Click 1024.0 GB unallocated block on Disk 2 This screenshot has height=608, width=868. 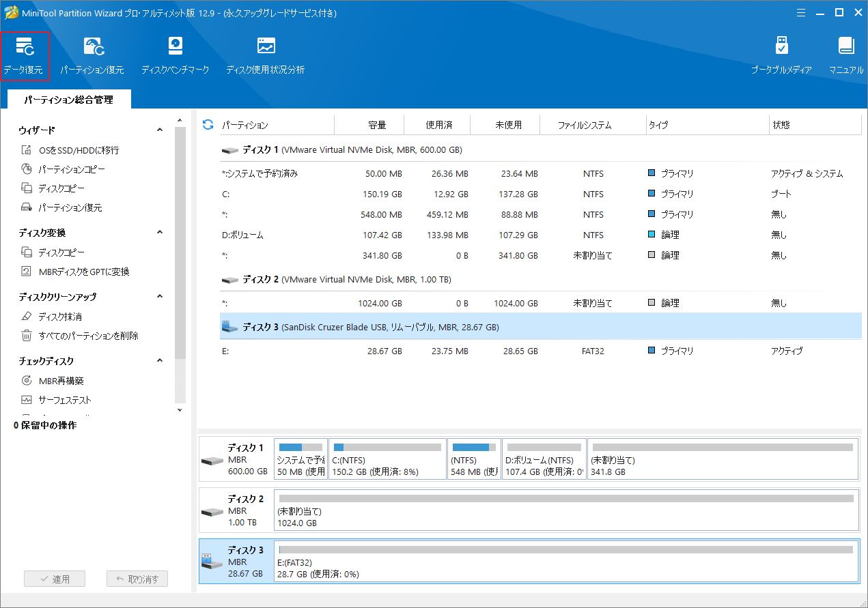coord(566,509)
